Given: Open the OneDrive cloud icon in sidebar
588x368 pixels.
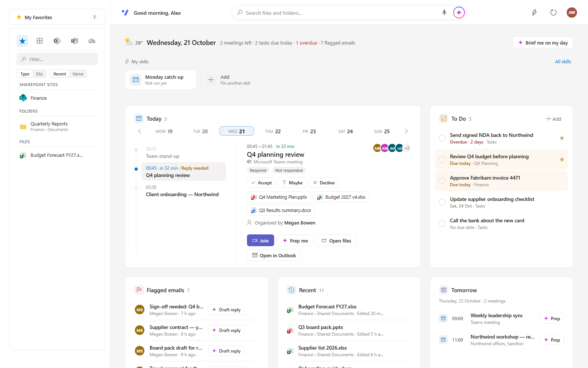Looking at the screenshot, I should click(x=92, y=41).
